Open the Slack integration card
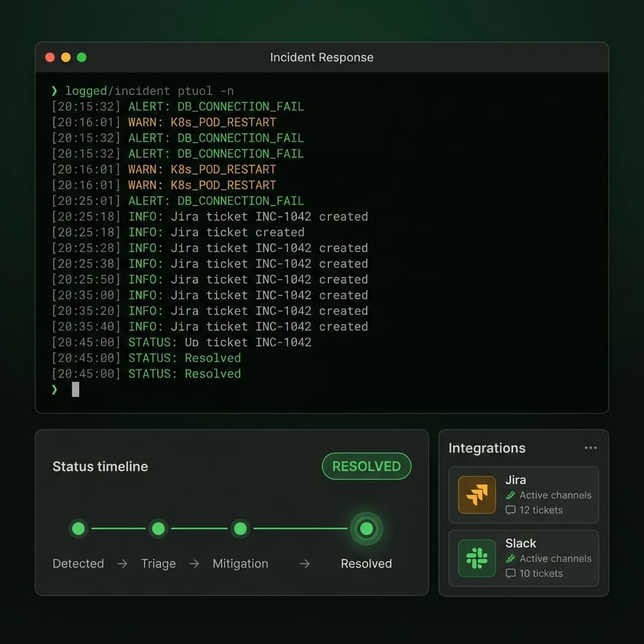This screenshot has height=644, width=644. tap(523, 558)
